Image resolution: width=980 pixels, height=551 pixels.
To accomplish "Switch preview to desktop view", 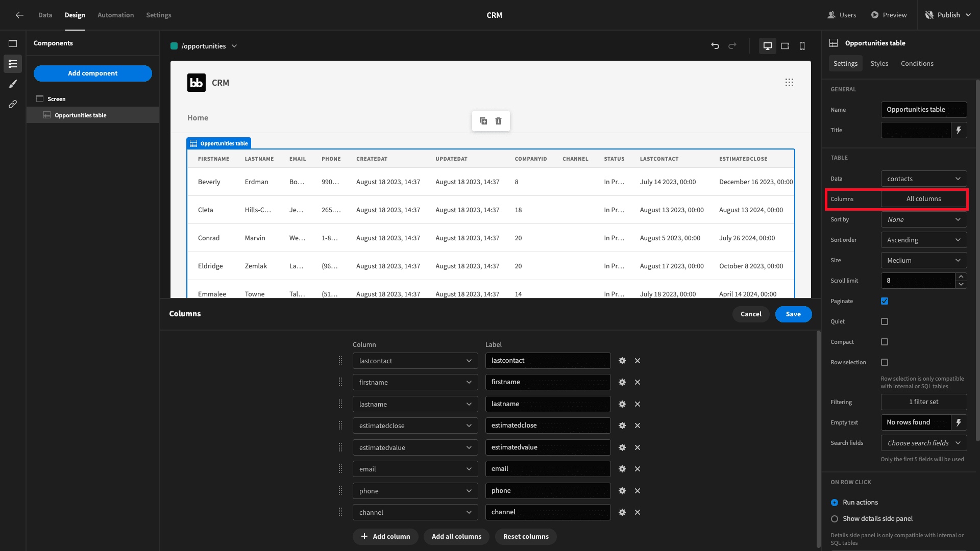I will click(767, 46).
